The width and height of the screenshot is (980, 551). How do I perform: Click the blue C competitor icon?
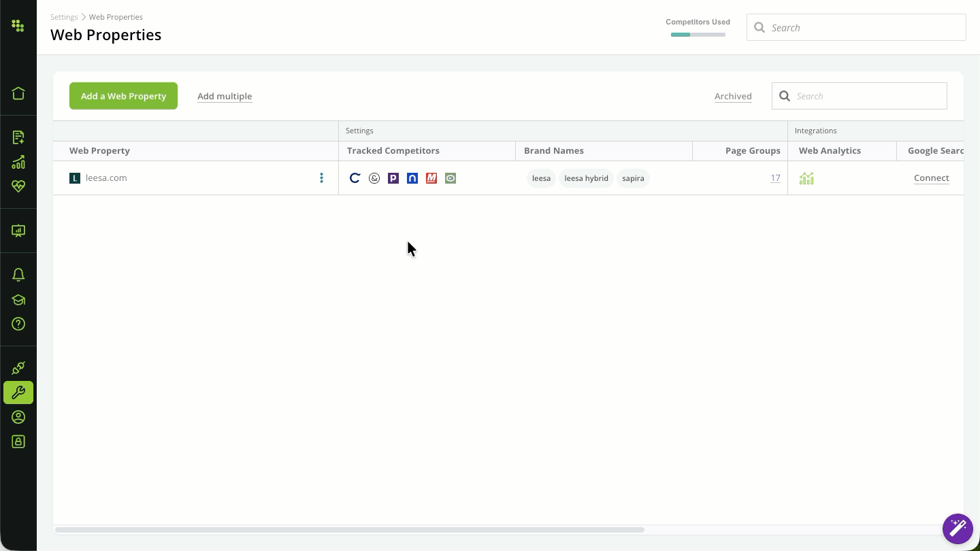355,178
